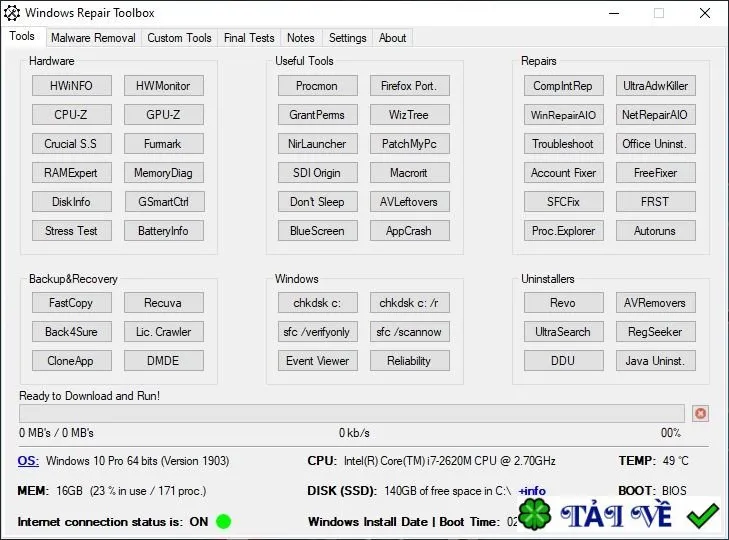
Task: Launch FreeFixer
Action: 656,173
